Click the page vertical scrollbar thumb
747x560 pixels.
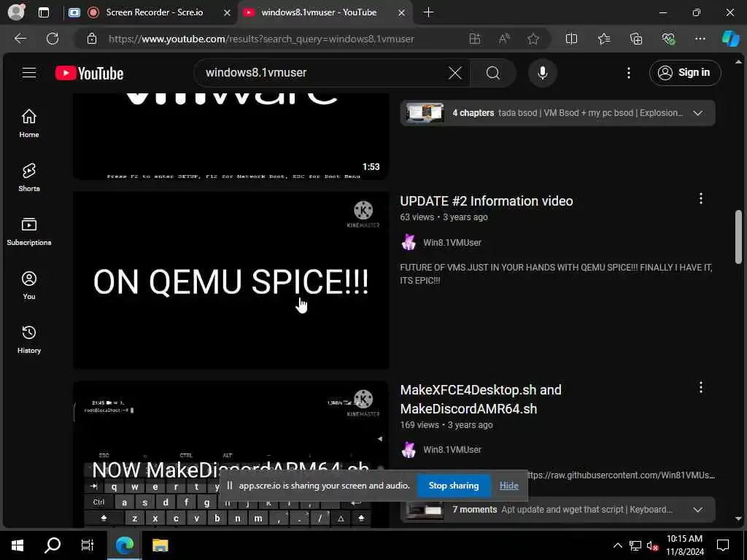[x=738, y=236]
